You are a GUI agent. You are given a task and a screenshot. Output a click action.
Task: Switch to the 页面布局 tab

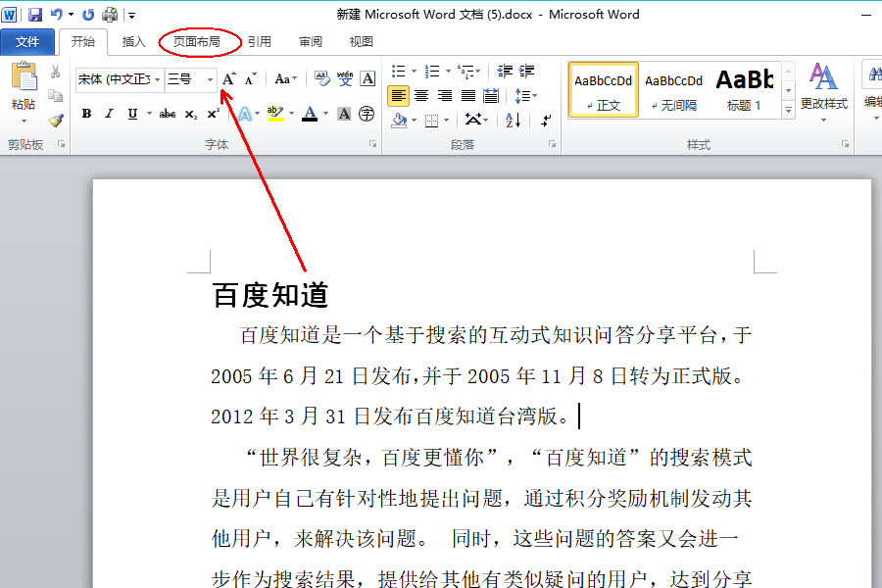(x=196, y=41)
